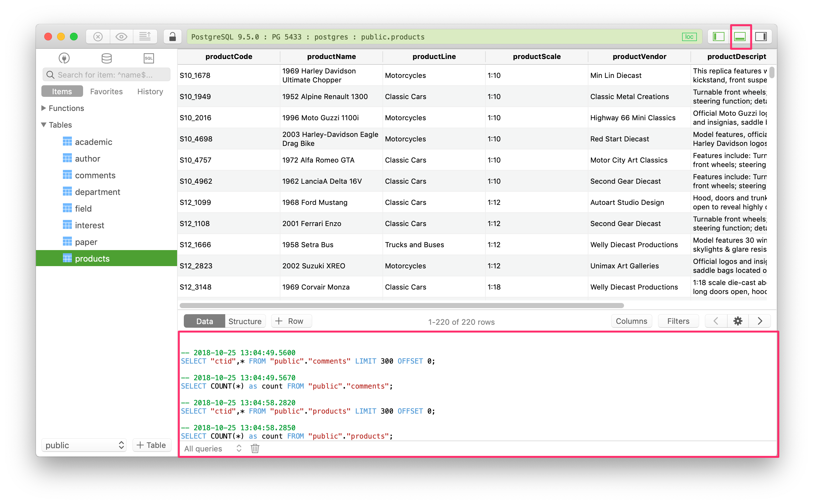Click the Columns button in data toolbar
The width and height of the screenshot is (813, 504).
630,322
